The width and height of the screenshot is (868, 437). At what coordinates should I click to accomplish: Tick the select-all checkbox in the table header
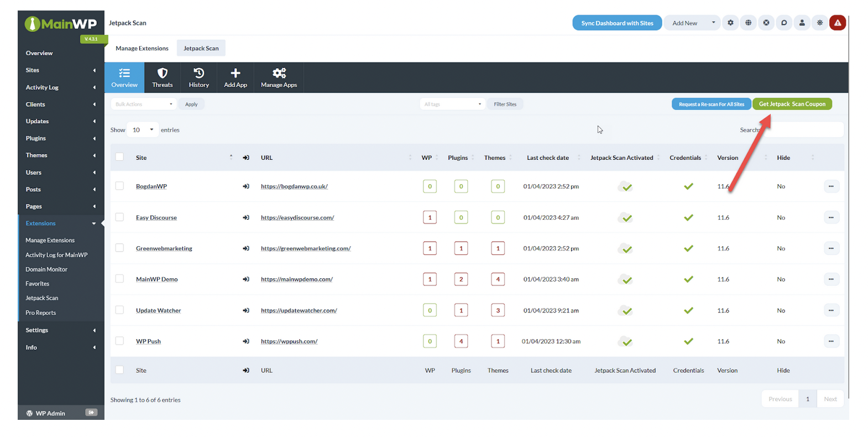pos(119,157)
